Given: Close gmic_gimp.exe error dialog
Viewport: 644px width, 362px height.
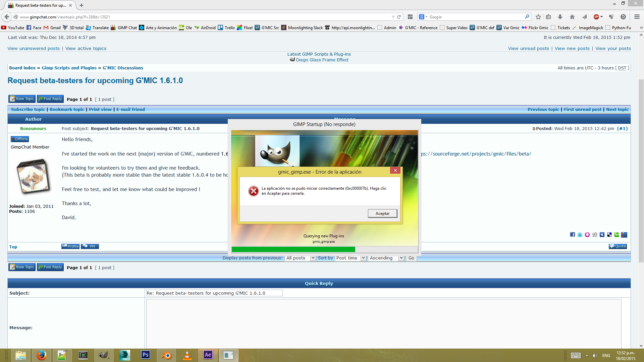Looking at the screenshot, I should click(x=395, y=171).
